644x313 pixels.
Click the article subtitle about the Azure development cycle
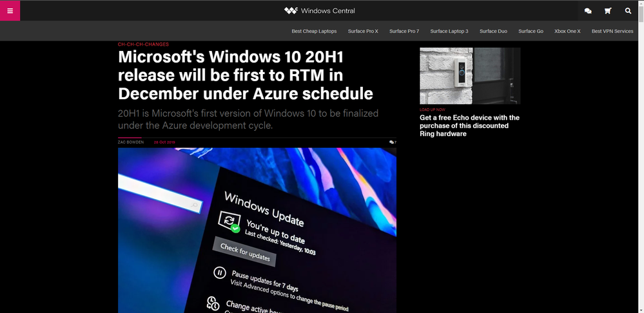(248, 119)
